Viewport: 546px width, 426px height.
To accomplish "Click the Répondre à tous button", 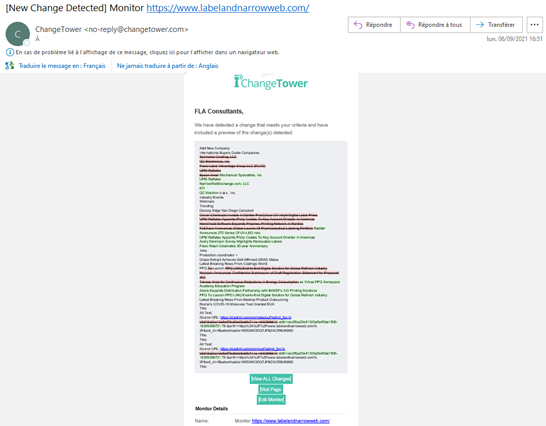I will pos(435,25).
